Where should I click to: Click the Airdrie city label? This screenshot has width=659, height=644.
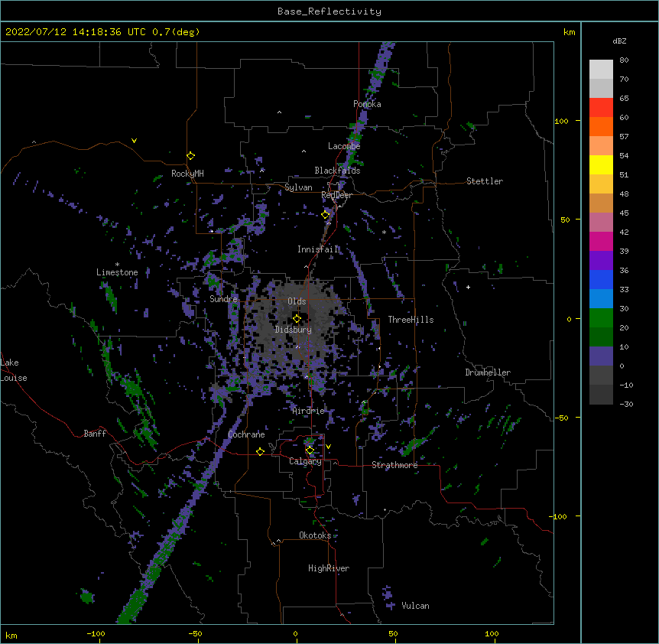coord(309,411)
